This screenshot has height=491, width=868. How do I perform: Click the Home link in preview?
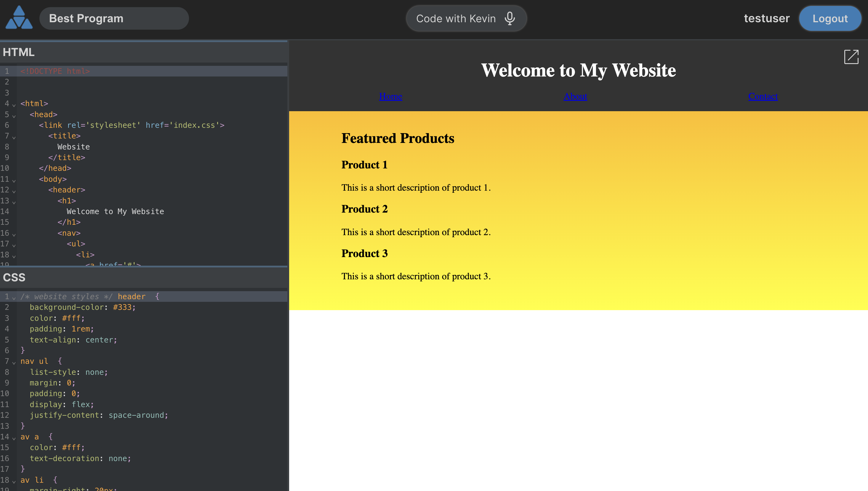[390, 96]
